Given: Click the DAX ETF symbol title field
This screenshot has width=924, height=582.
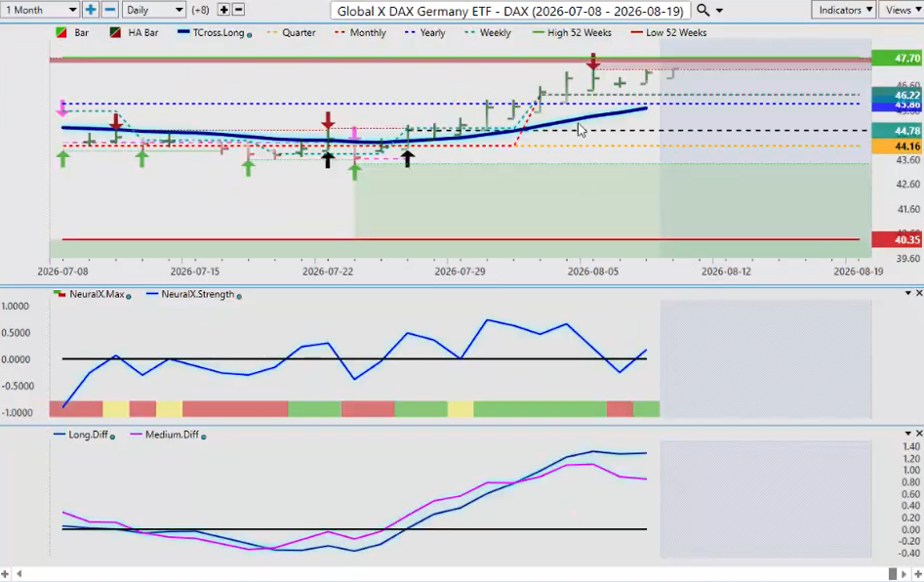Looking at the screenshot, I should point(510,11).
